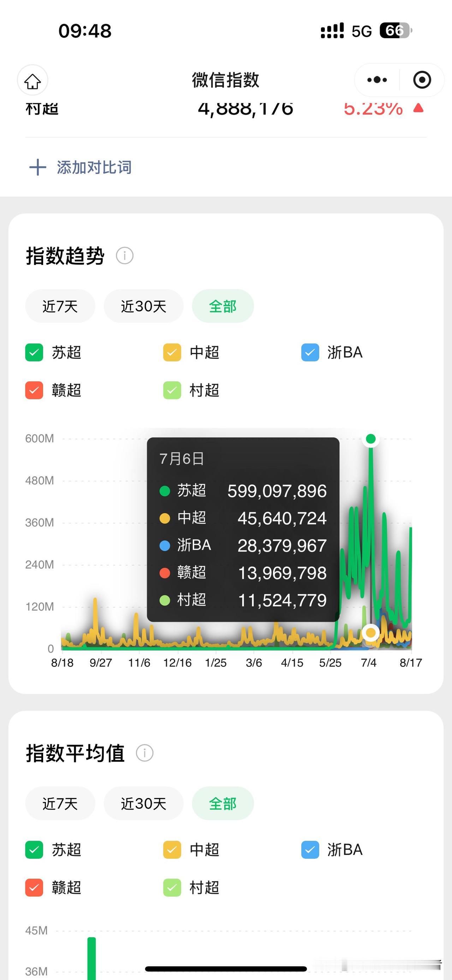This screenshot has width=452, height=980.
Task: Tap the 600M y-axis label
Action: click(x=40, y=438)
